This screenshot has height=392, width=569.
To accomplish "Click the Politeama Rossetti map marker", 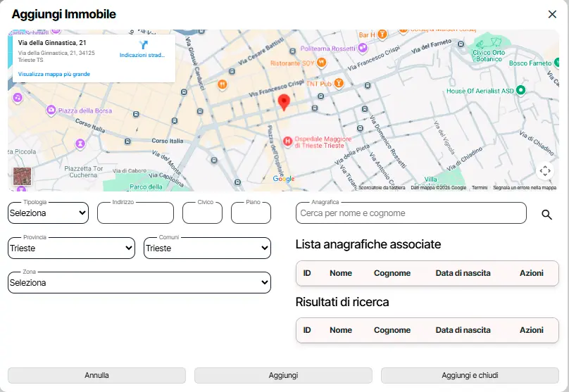I will 362,49.
